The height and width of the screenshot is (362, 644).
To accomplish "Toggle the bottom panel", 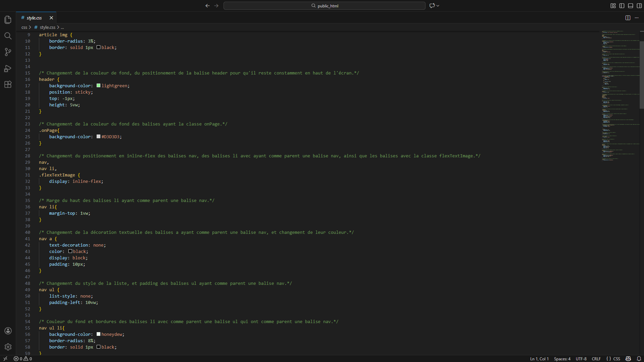I will pos(631,6).
